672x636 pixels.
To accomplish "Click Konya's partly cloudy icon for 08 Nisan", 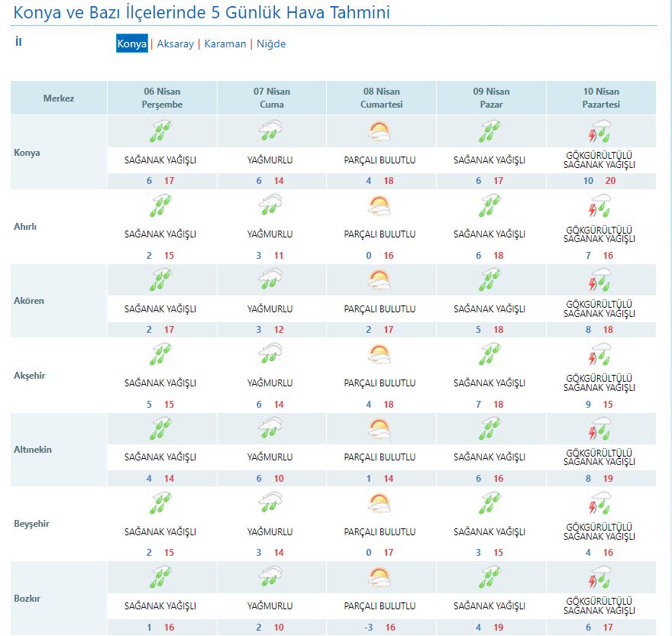I will [380, 132].
